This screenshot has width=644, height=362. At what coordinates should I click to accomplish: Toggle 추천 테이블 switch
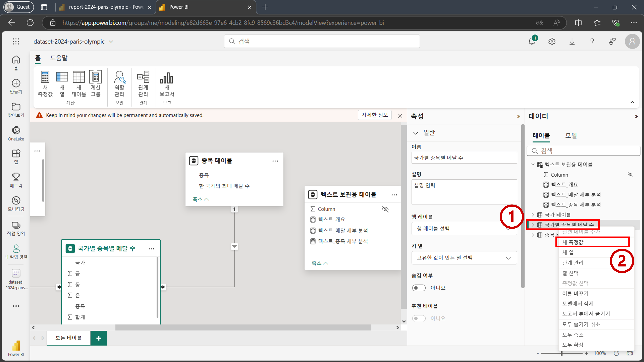click(419, 318)
